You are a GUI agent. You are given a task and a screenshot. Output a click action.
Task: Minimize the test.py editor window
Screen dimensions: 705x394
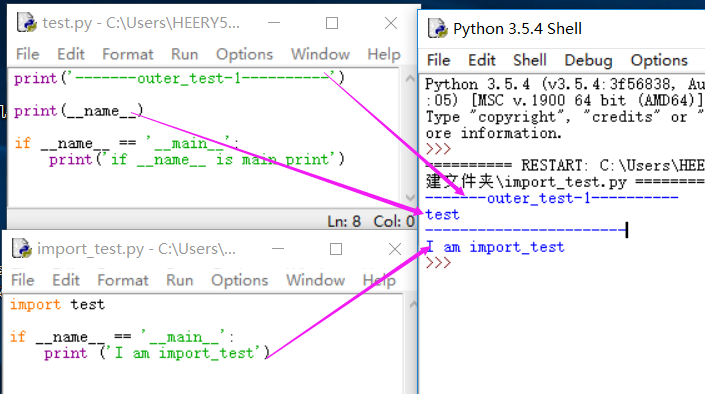tap(274, 22)
